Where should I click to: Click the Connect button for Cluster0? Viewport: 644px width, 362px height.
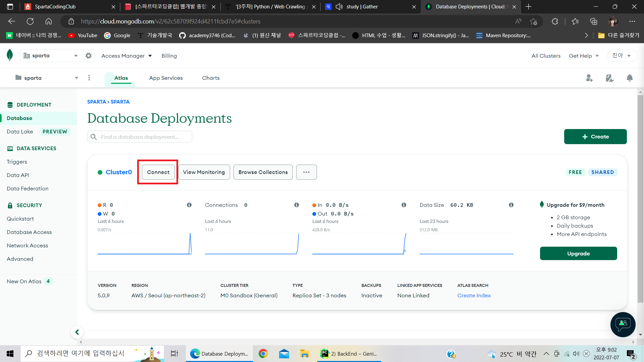pos(158,172)
